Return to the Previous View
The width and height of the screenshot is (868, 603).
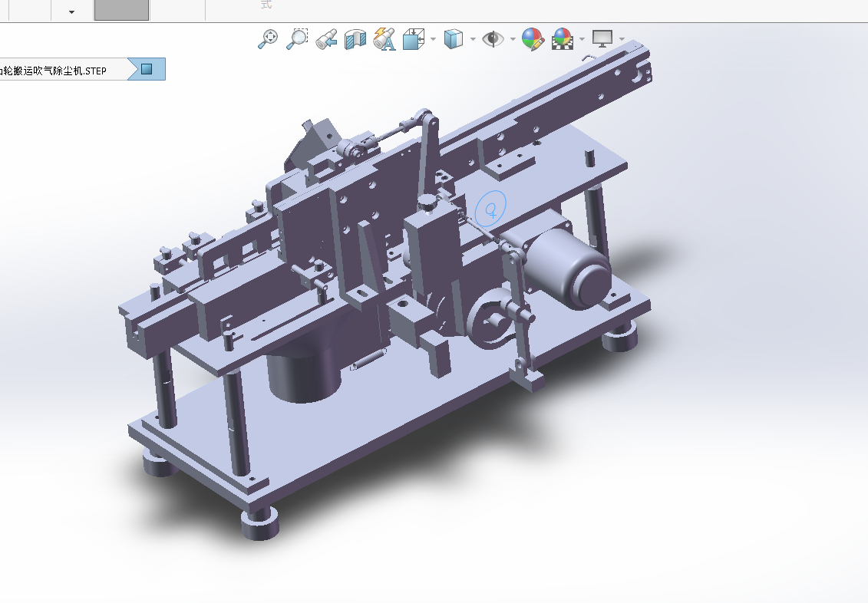[327, 39]
